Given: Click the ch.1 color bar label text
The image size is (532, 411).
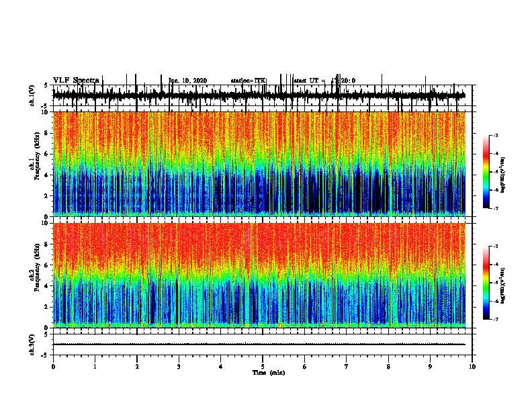Looking at the screenshot, I should coord(503,175).
